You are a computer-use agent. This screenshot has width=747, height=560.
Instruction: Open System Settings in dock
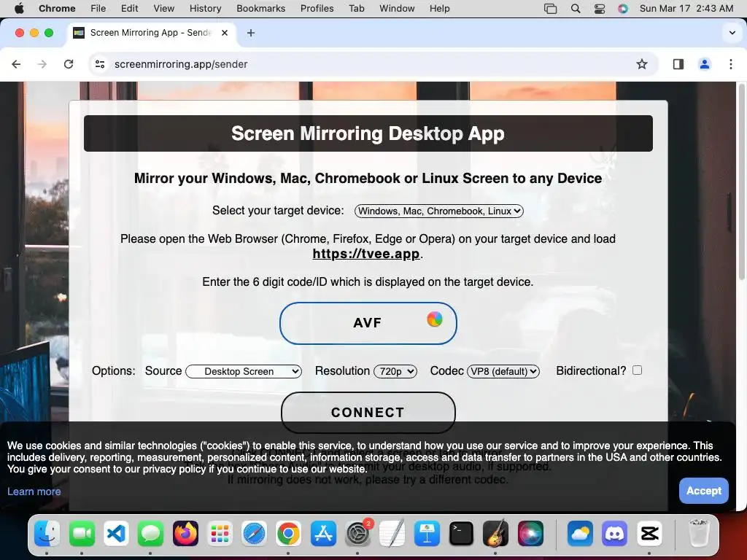[x=357, y=533]
